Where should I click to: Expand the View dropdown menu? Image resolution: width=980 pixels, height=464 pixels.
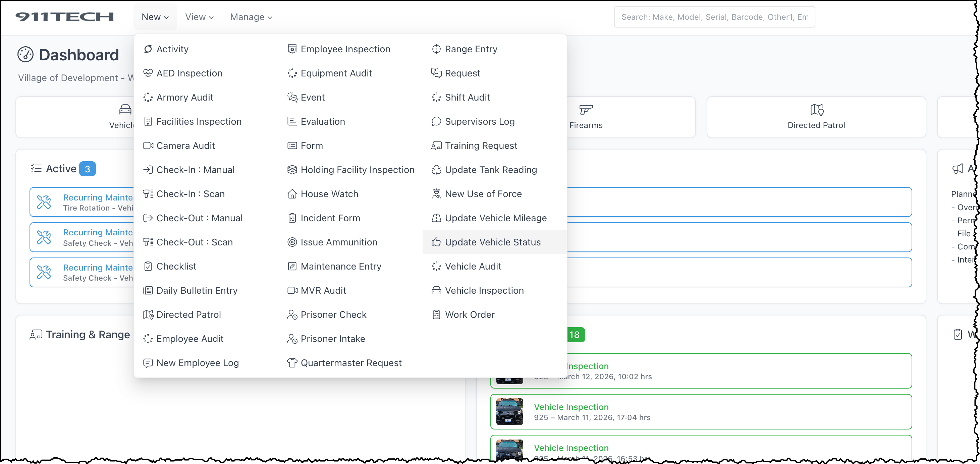pos(199,17)
